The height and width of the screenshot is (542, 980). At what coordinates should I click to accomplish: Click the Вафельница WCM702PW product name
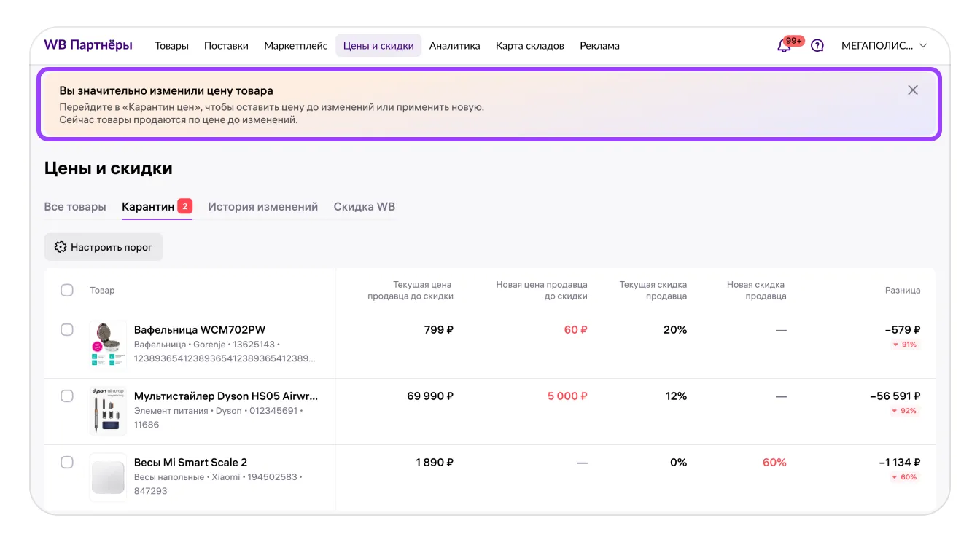click(x=200, y=330)
